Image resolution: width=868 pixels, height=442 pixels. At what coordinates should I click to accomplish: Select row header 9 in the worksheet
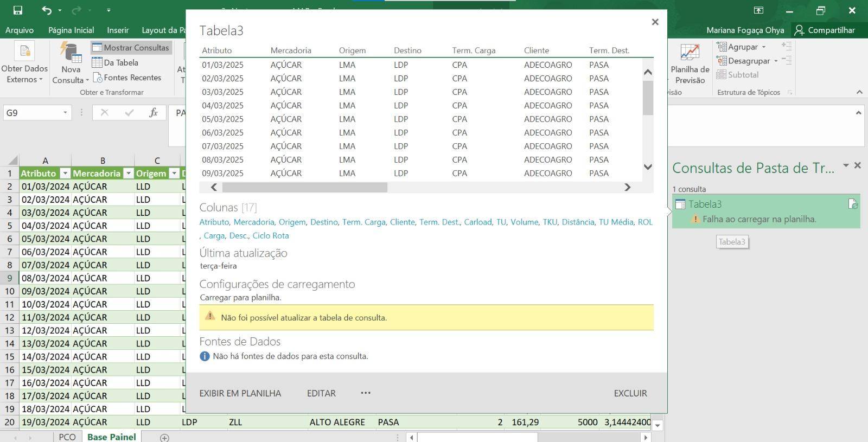pos(9,278)
